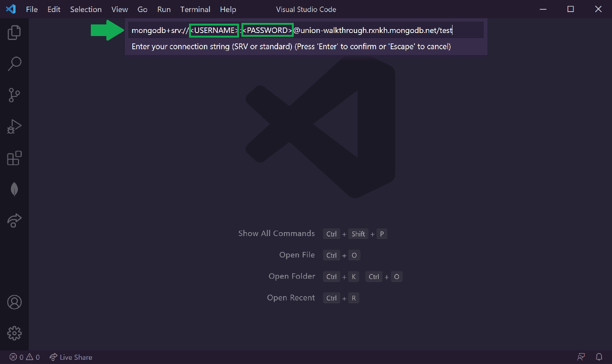This screenshot has width=612, height=364.
Task: Open the View menu
Action: tap(120, 9)
